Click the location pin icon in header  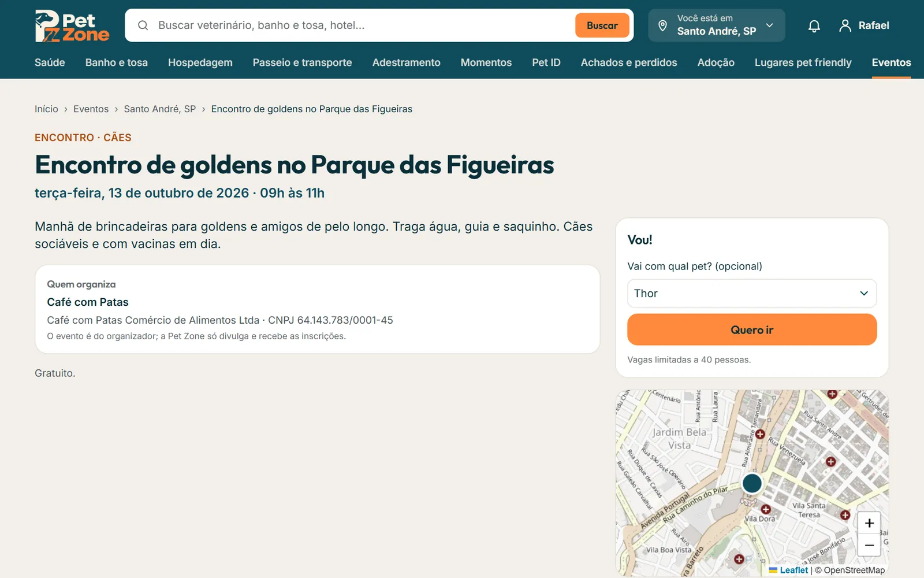pos(663,25)
